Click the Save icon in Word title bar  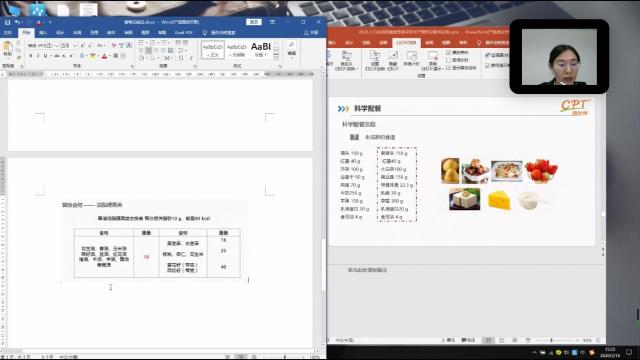coord(7,22)
